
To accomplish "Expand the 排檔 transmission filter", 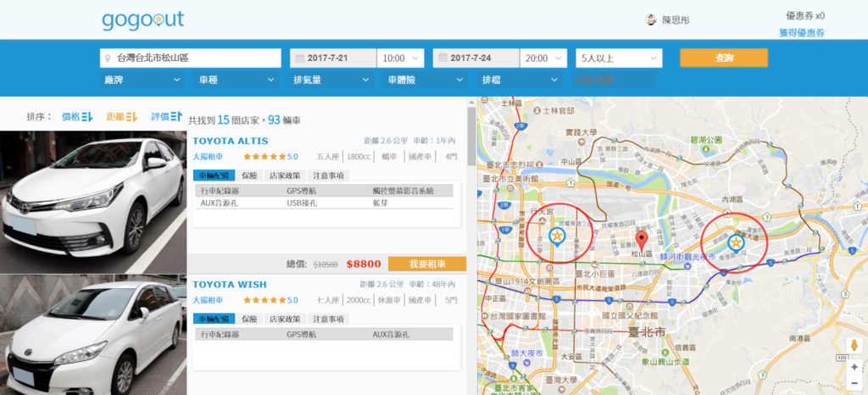I will coord(520,81).
